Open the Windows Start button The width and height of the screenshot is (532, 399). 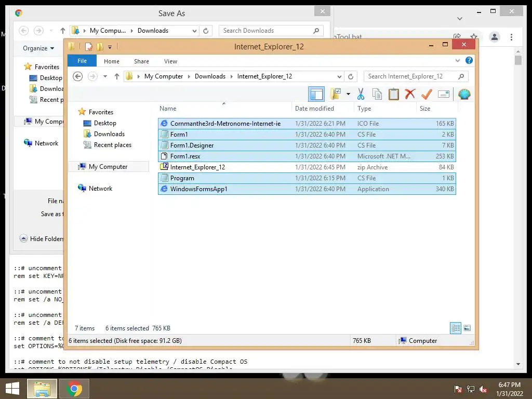click(x=12, y=389)
